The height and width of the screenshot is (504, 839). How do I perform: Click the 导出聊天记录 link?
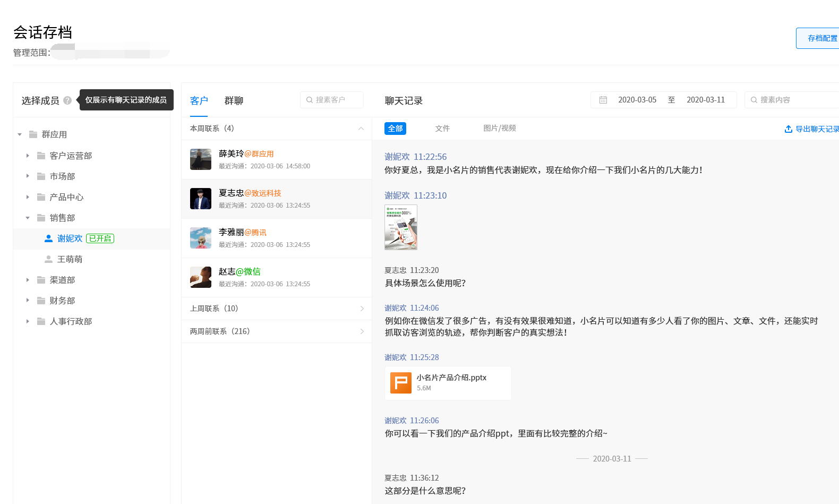pyautogui.click(x=817, y=129)
